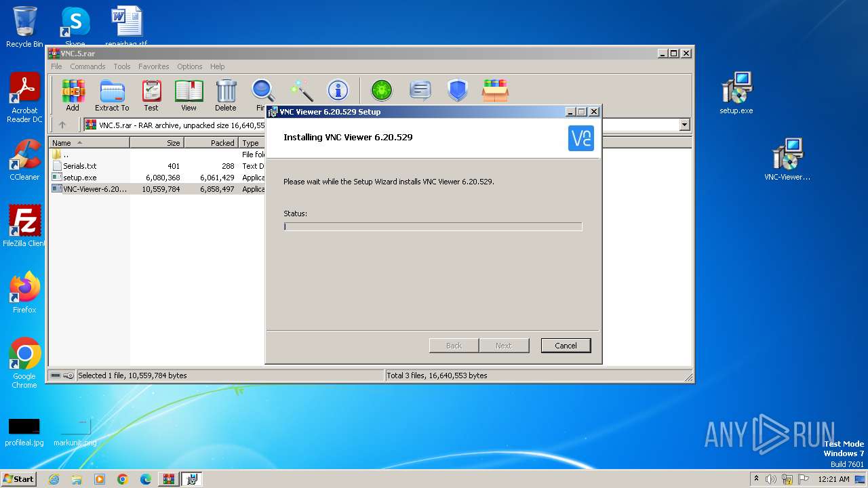Sort the file list by Name column
The height and width of the screenshot is (488, 868).
pyautogui.click(x=89, y=143)
